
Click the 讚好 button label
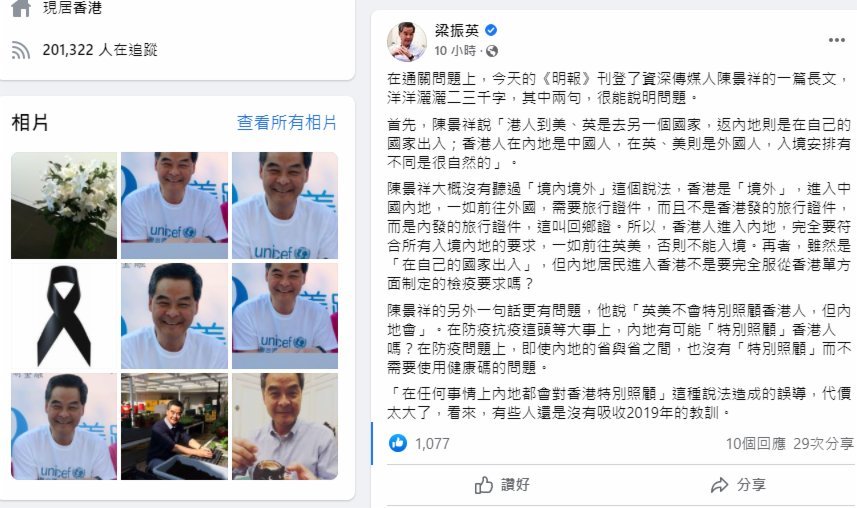pyautogui.click(x=515, y=484)
